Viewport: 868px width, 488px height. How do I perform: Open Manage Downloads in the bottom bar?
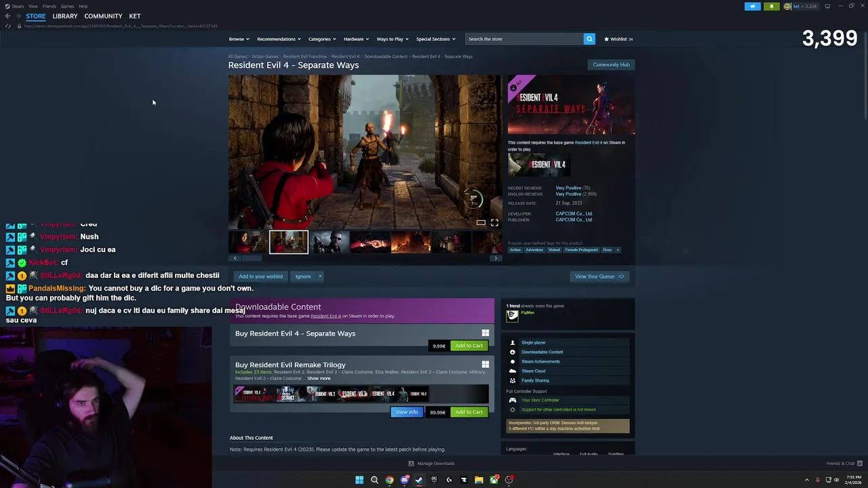point(431,464)
